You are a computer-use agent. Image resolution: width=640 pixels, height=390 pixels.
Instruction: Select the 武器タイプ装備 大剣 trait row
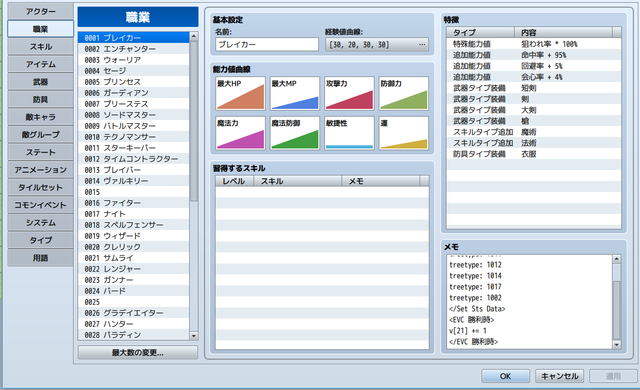point(533,110)
